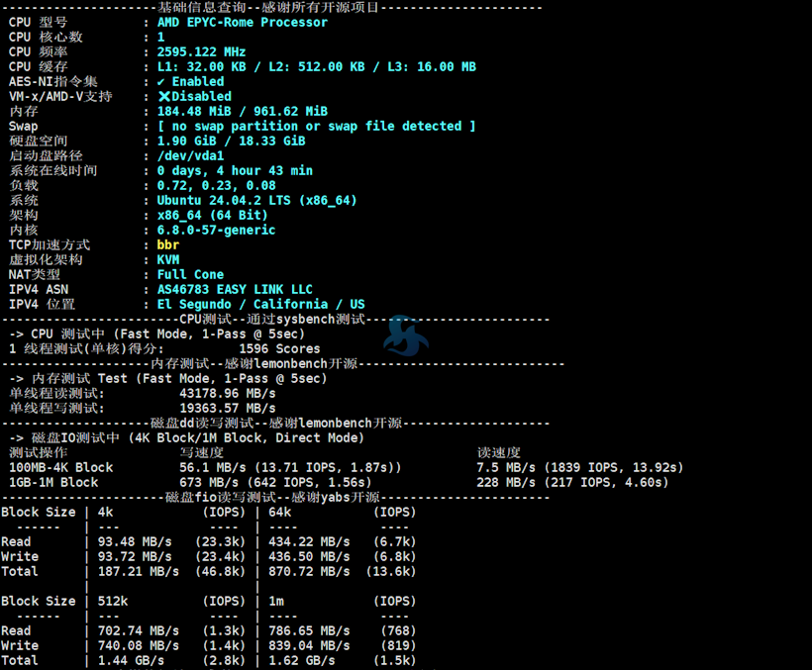Click the KVM virtualization value
The width and height of the screenshot is (812, 670).
click(168, 260)
